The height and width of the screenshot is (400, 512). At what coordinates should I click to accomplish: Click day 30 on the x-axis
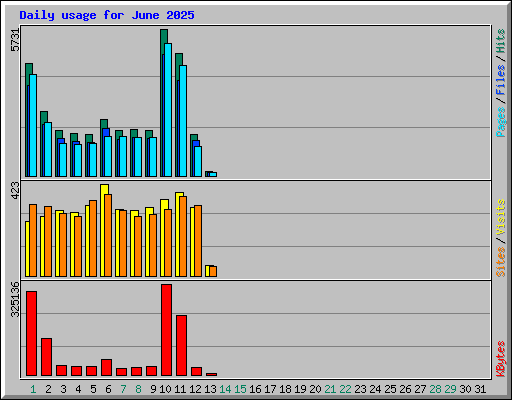pyautogui.click(x=465, y=389)
